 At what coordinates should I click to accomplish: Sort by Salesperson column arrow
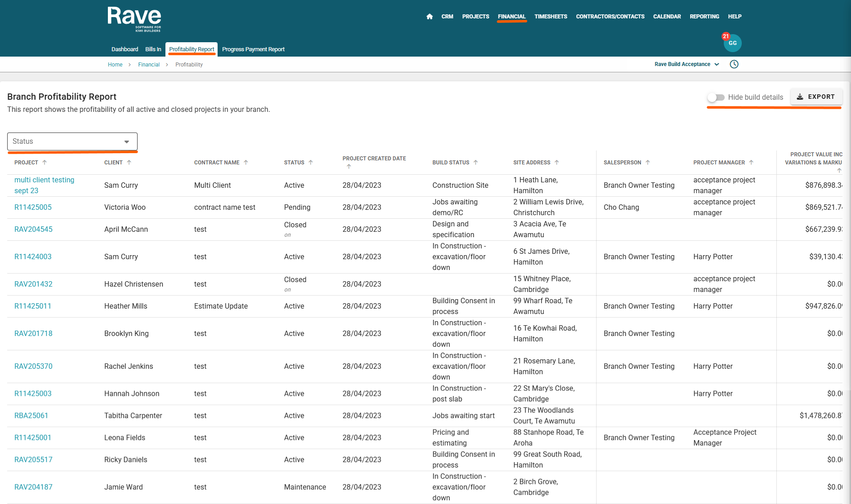[648, 163]
